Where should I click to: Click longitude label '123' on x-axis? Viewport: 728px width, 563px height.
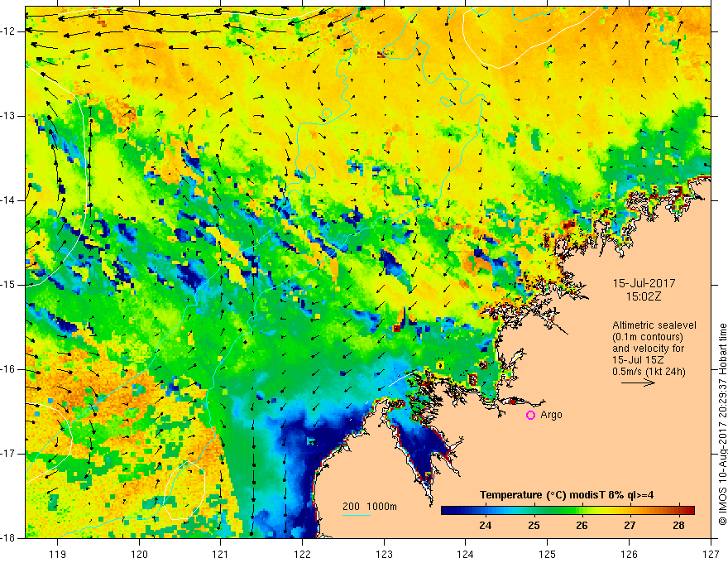tap(384, 554)
